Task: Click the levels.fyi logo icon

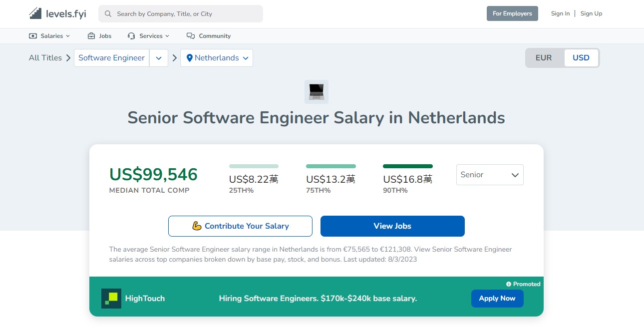Action: (x=35, y=13)
